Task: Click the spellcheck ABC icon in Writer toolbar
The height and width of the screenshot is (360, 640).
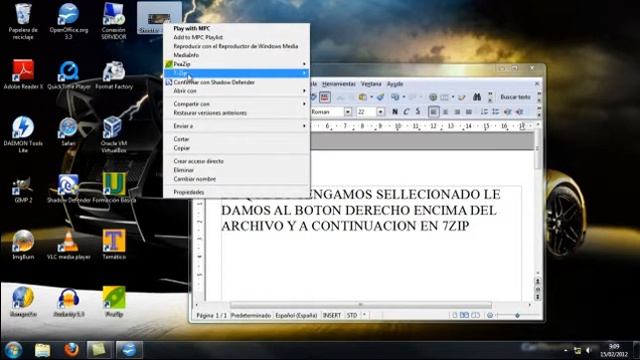Action: click(x=324, y=97)
